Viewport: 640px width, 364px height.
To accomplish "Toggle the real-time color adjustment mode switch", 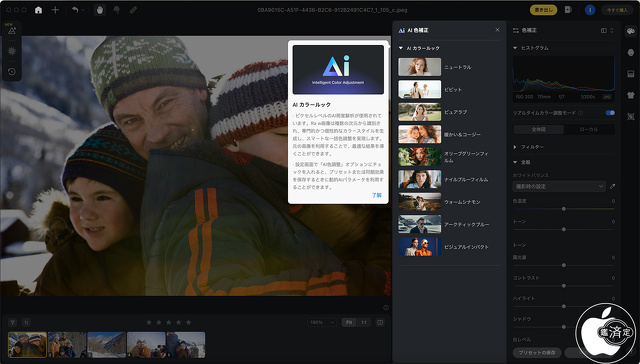I will point(610,113).
